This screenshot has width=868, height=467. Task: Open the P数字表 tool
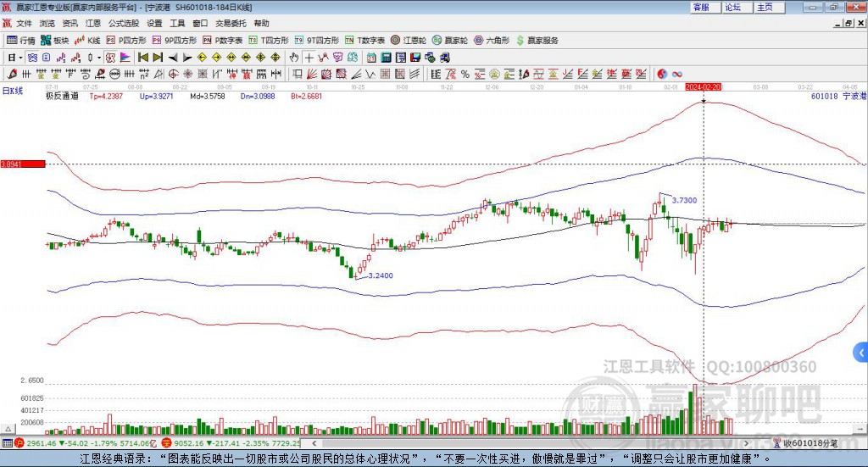(x=223, y=41)
